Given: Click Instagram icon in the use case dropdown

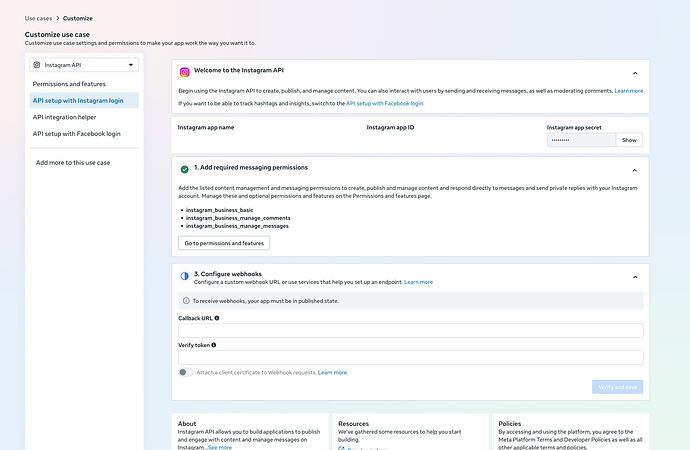Looking at the screenshot, I should (37, 65).
